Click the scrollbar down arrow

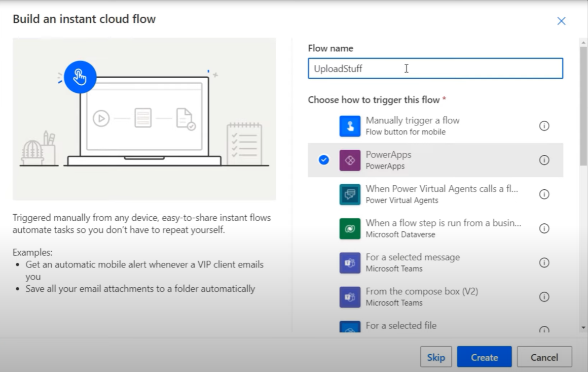pyautogui.click(x=583, y=328)
